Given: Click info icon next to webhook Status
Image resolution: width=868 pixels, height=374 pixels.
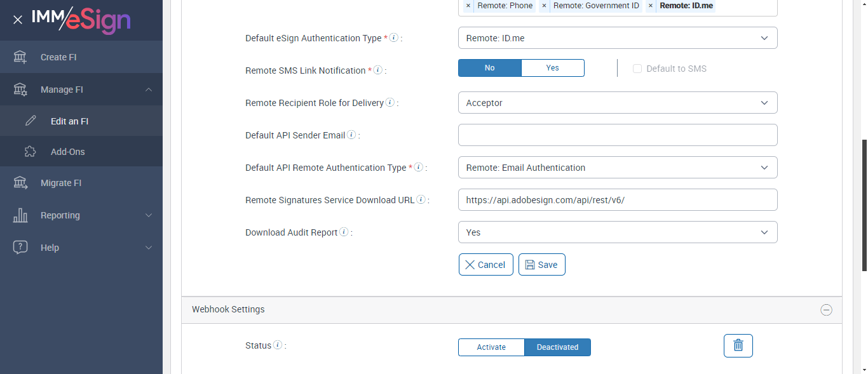Looking at the screenshot, I should 277,345.
